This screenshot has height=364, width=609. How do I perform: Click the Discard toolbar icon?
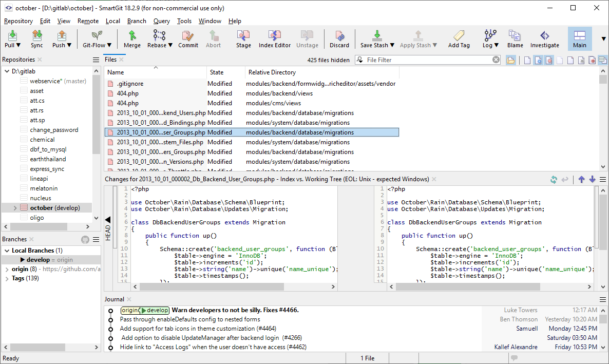click(x=339, y=35)
